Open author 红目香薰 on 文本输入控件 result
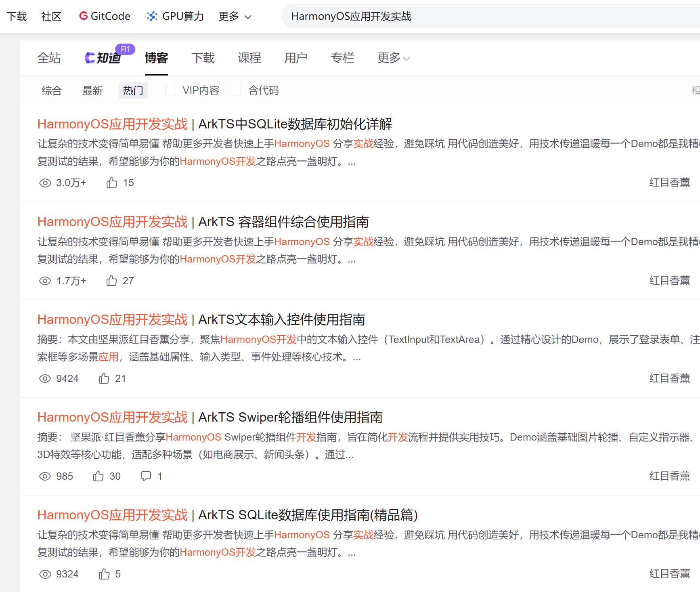 click(670, 378)
